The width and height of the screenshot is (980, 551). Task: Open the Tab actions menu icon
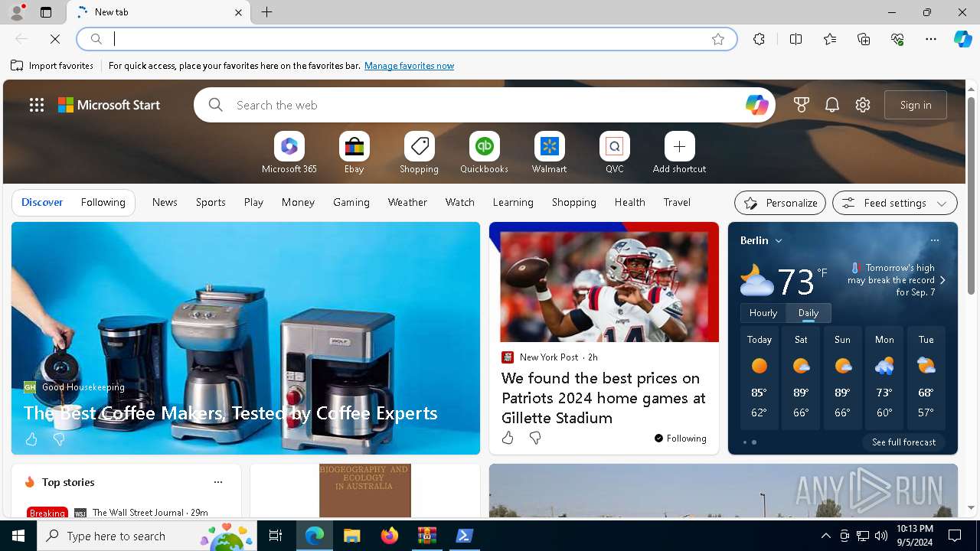tap(46, 12)
